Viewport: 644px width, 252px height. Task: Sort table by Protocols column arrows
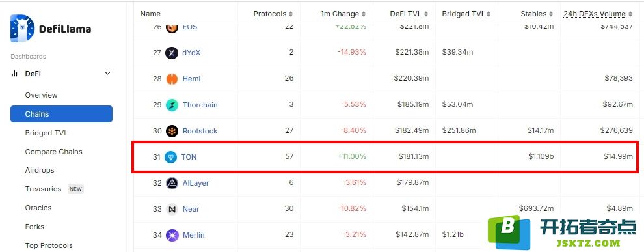(291, 14)
